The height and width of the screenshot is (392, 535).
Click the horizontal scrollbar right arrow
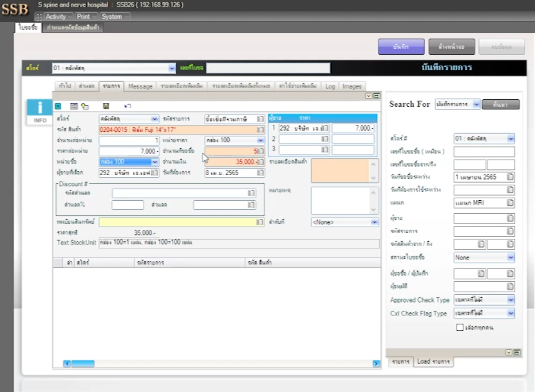377,364
